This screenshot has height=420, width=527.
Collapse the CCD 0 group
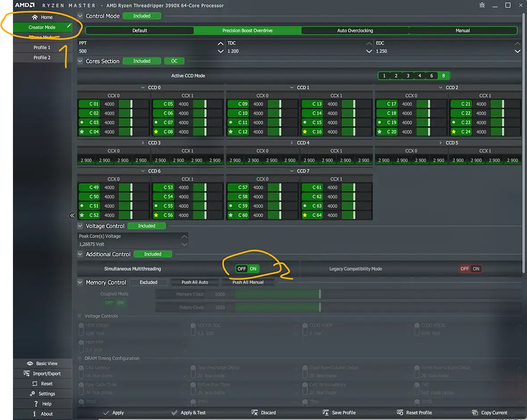pyautogui.click(x=143, y=87)
